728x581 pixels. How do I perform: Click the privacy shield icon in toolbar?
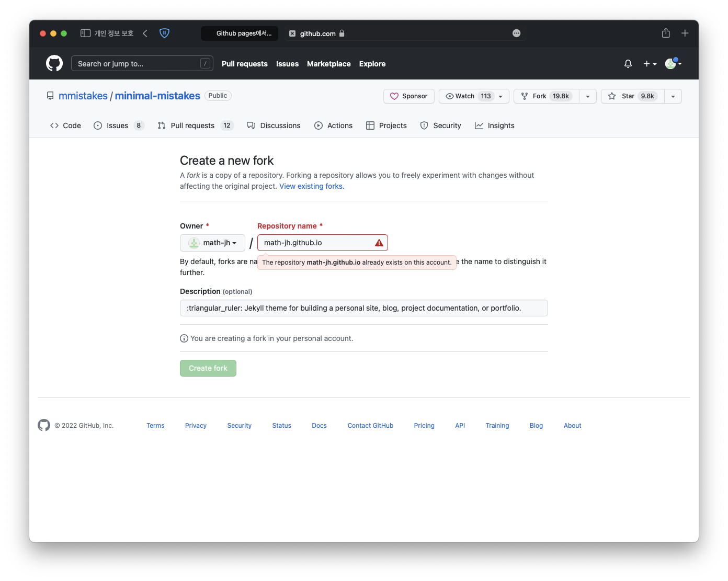(x=164, y=33)
